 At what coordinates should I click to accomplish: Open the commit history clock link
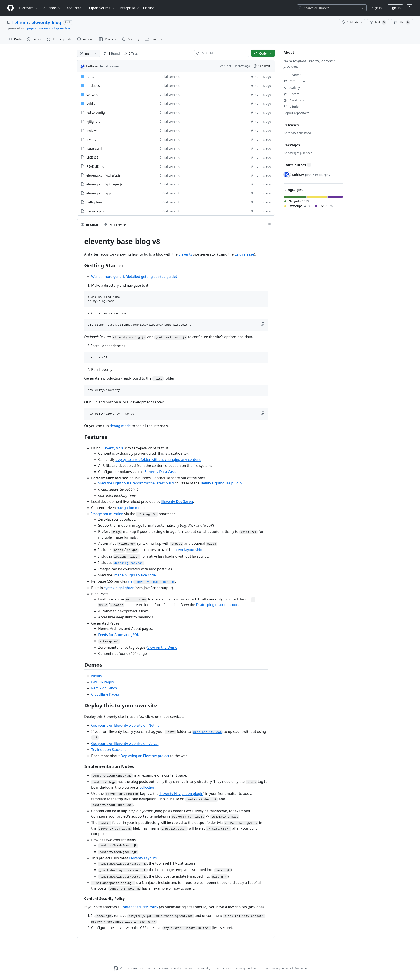pyautogui.click(x=261, y=66)
